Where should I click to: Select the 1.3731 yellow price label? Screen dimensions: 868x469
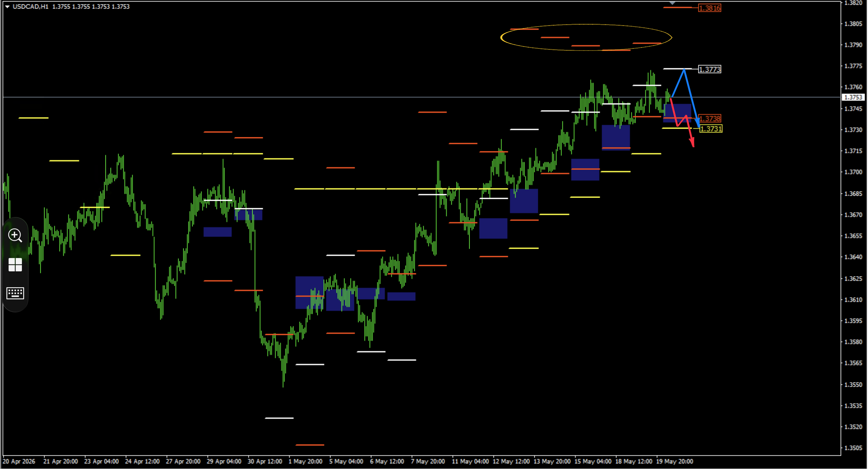[711, 129]
